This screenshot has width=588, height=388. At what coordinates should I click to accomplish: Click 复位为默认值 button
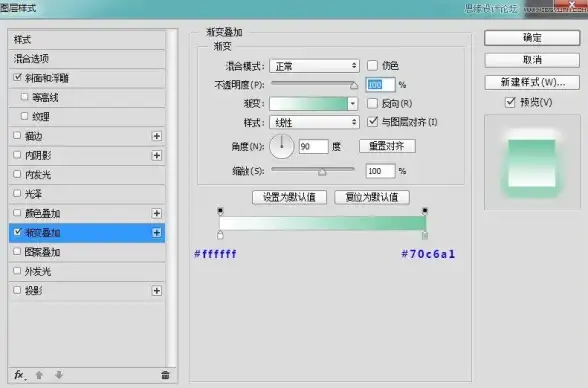[372, 197]
